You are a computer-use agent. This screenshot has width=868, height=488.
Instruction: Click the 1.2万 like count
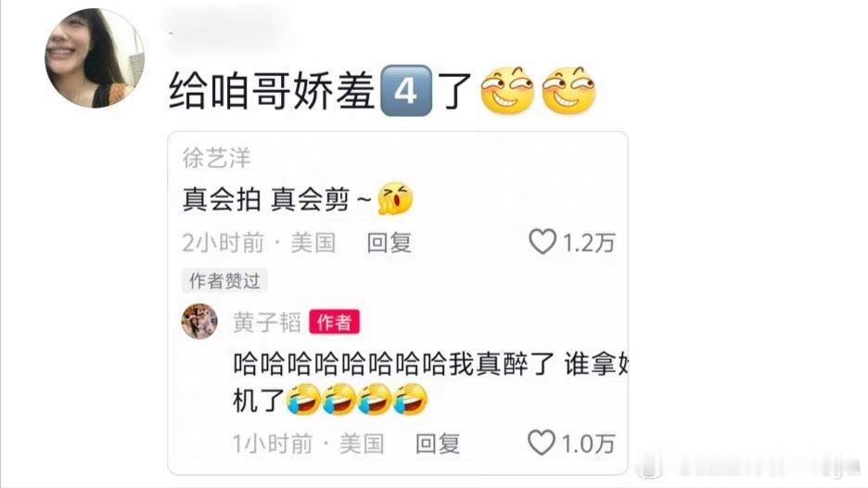(589, 243)
